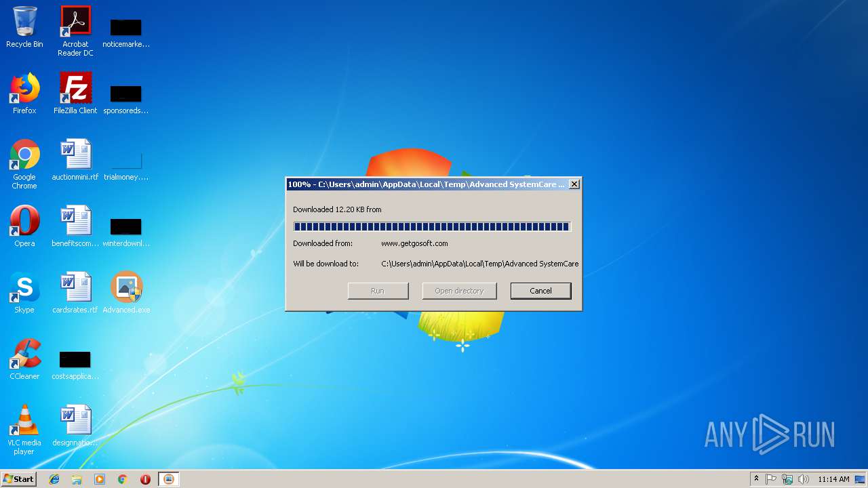This screenshot has width=868, height=488.
Task: Open FileZilla Client shortcut
Action: [x=75, y=94]
